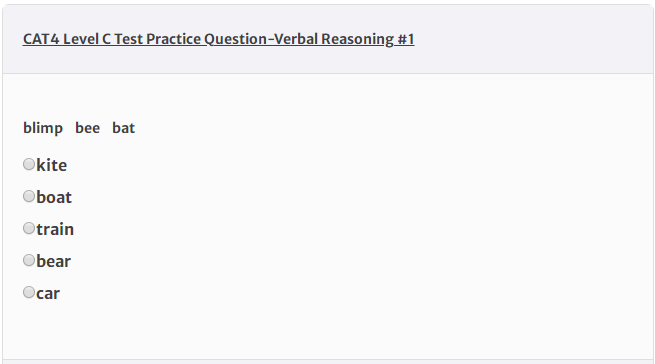
Task: Click the 'kite' answer label text
Action: tap(51, 165)
